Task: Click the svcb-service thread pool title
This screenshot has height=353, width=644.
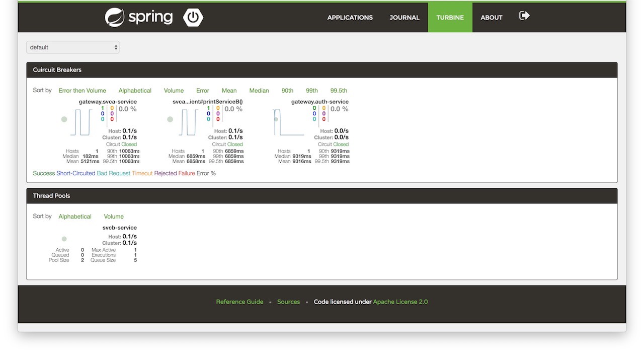Action: pos(120,228)
